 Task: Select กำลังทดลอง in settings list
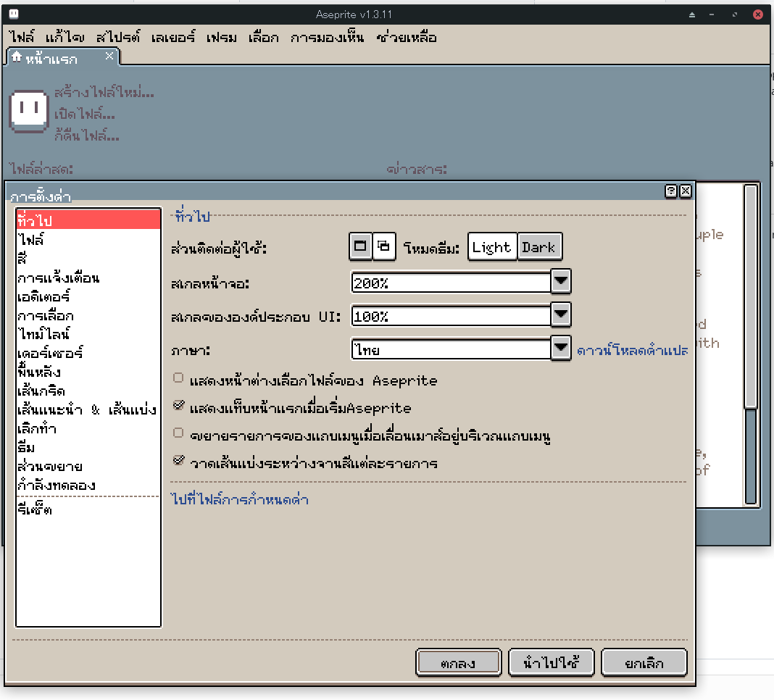pyautogui.click(x=88, y=485)
